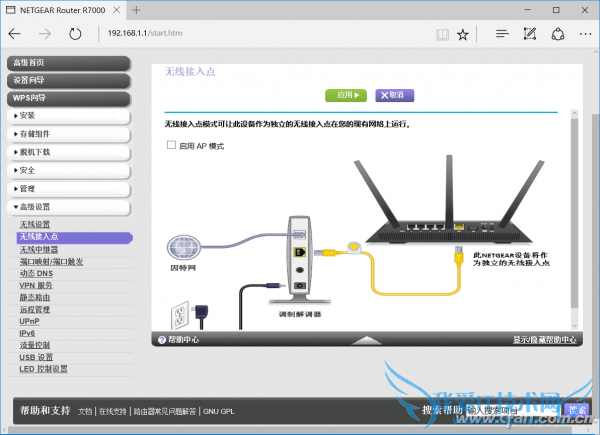This screenshot has height=435, width=600.
Task: Click the content panel vertical scrollbar
Action: point(574,213)
